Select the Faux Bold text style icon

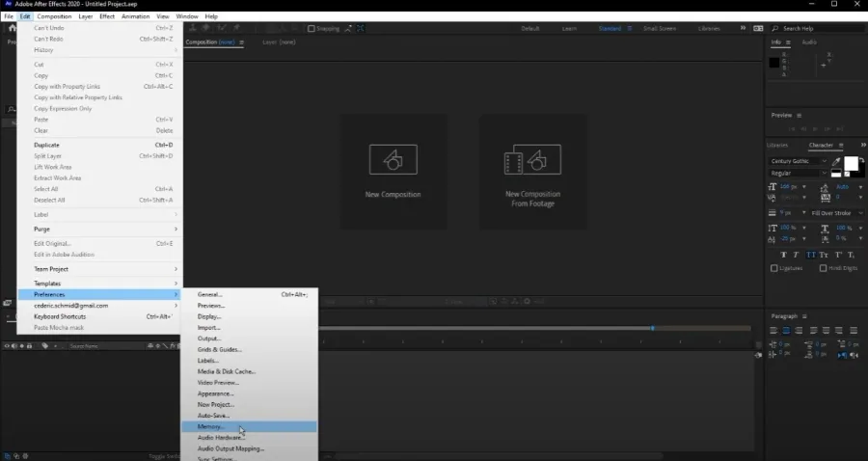coord(783,256)
